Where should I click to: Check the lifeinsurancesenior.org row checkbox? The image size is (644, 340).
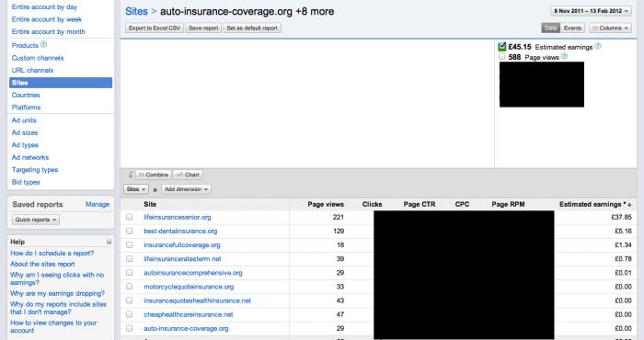point(130,217)
